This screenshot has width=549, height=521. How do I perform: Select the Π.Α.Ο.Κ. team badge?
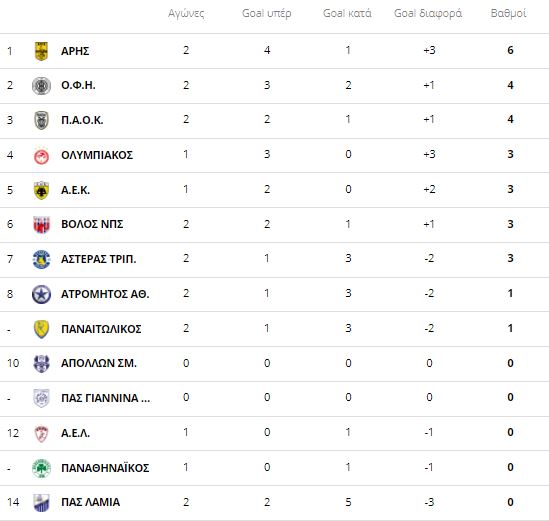pos(41,120)
